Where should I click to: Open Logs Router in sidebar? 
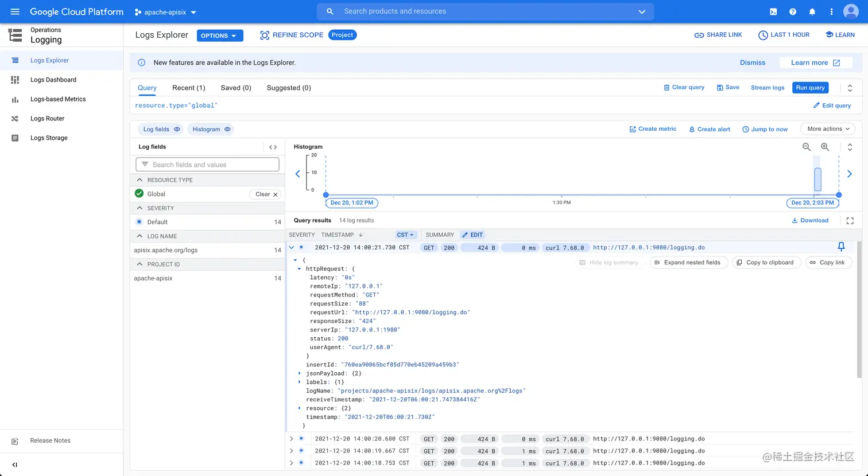point(61,119)
